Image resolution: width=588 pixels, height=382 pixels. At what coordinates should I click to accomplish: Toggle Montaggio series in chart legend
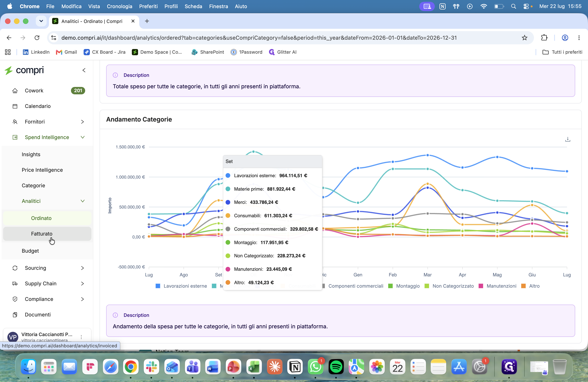[404, 286]
